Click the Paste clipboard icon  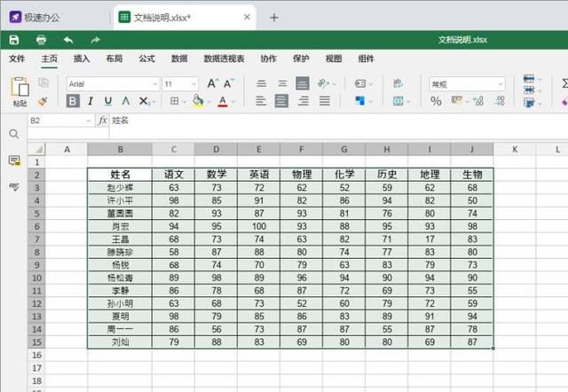click(20, 87)
